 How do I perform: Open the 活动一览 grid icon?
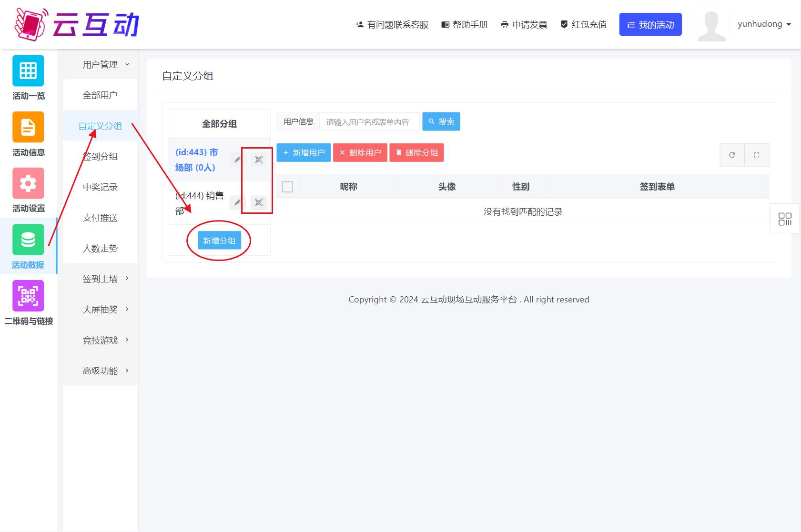tap(28, 71)
